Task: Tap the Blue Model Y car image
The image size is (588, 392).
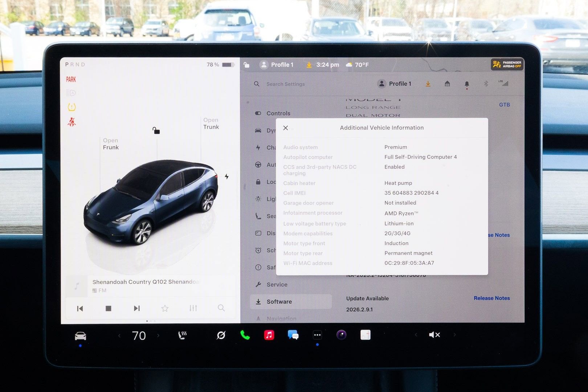Action: 151,202
